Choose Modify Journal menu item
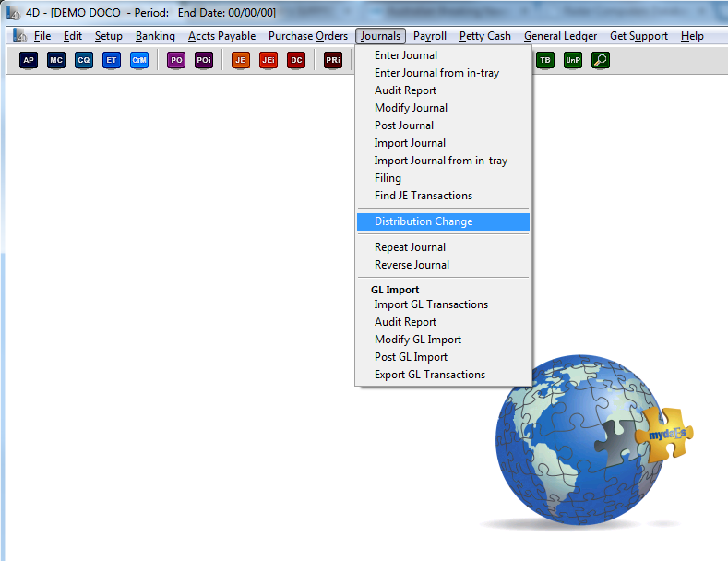Screen dimensions: 728x561 coord(444,108)
